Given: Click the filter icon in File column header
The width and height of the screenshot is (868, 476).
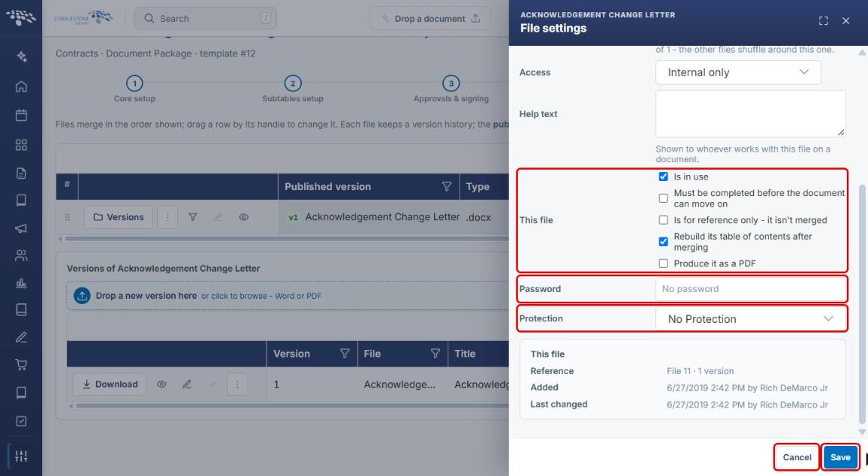Looking at the screenshot, I should pos(435,354).
